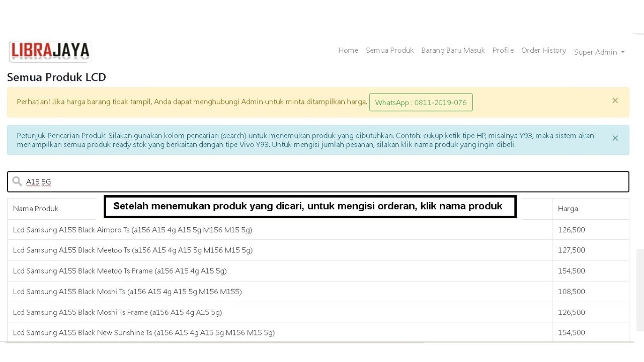Navigate to Profile
Viewport: 644px width, 362px height.
coord(503,50)
